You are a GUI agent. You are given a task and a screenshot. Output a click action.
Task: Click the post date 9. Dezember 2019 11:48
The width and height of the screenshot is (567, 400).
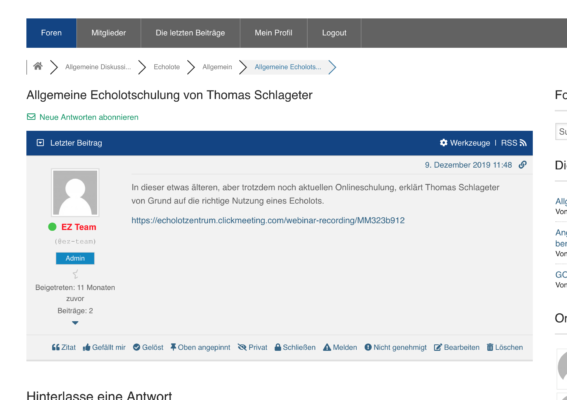[468, 165]
